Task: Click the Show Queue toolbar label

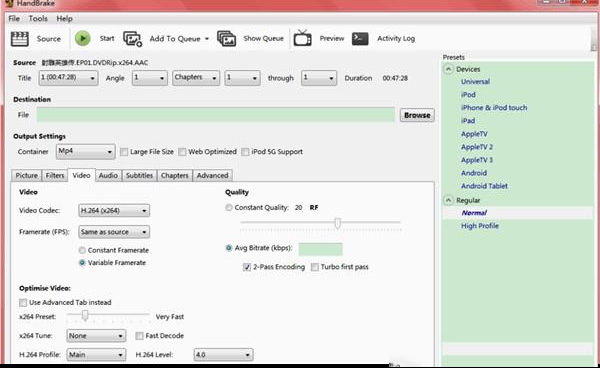Action: [264, 38]
